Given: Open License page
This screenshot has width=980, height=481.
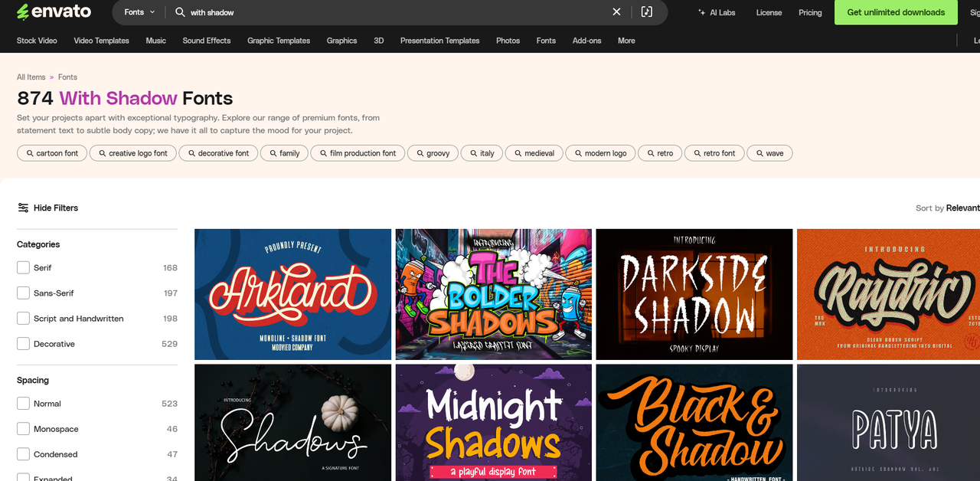Looking at the screenshot, I should 769,12.
